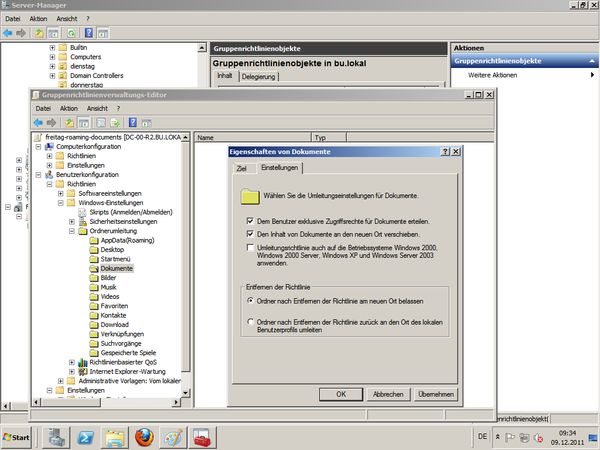Select 'zurück an den Ort des lokalen Benutzerprofils' radio

click(250, 322)
